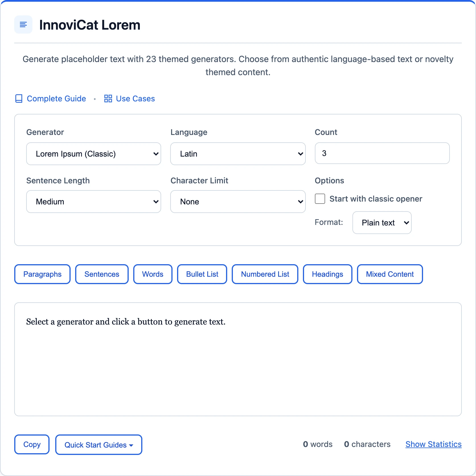Copy the output with the Copy button

[32, 444]
